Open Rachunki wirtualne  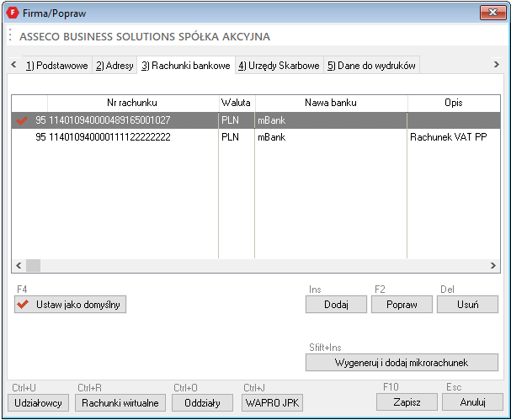tap(120, 402)
